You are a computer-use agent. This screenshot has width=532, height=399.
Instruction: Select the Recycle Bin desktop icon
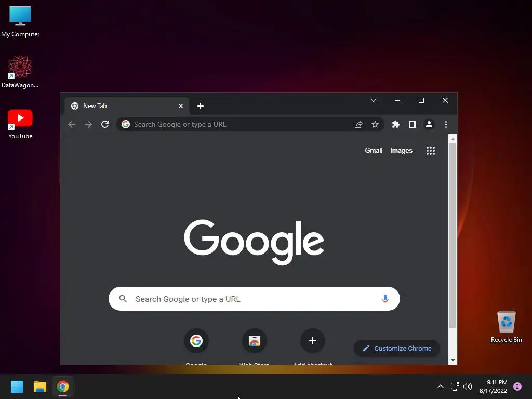pos(506,327)
